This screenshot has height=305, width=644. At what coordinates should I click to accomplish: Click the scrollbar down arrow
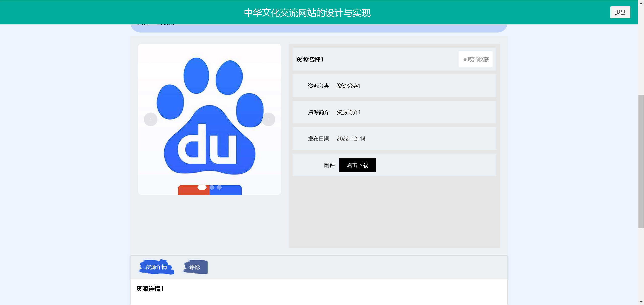(641, 302)
